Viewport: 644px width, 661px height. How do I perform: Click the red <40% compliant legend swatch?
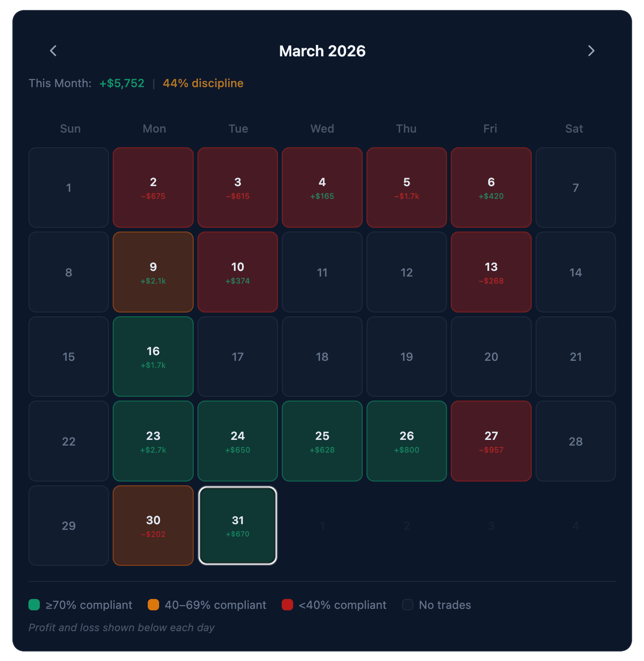coord(288,605)
